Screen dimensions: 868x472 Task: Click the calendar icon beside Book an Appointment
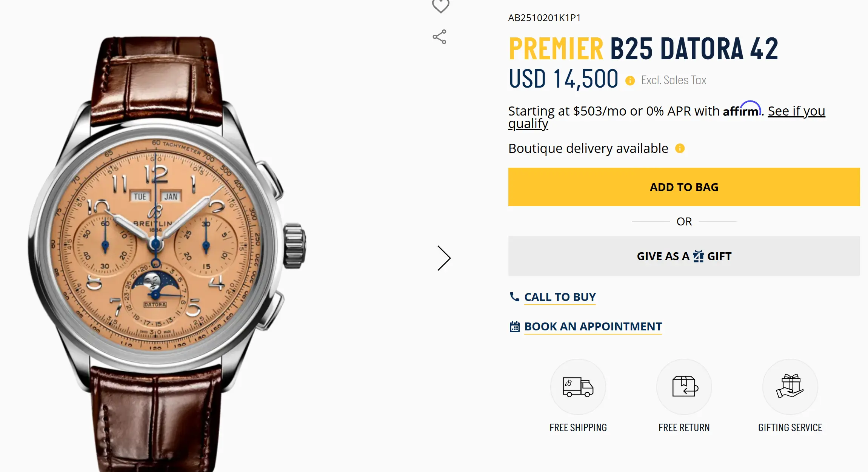(x=515, y=327)
